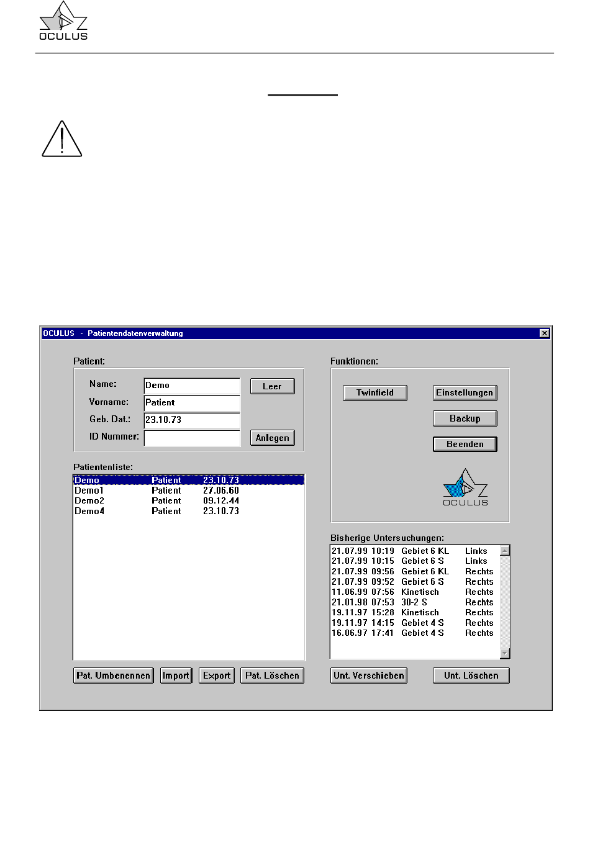Launch the Twinfield function
Screen dimensions: 590x868
point(375,393)
